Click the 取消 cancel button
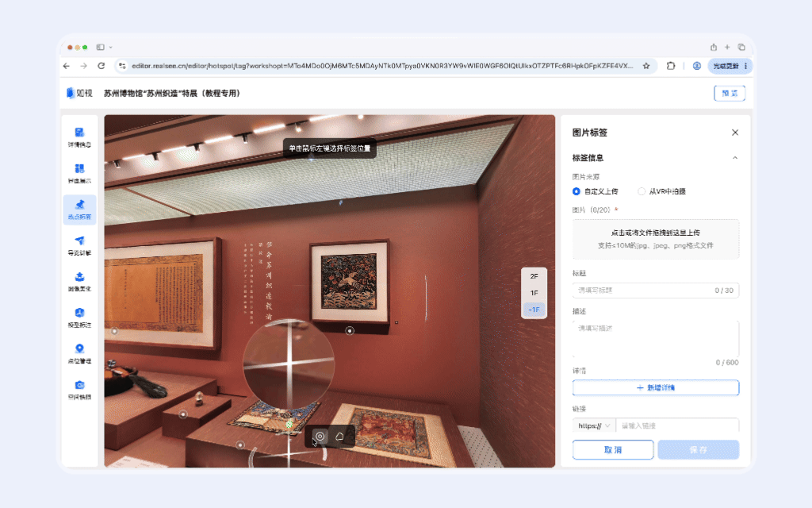Screen dimensions: 812x508 point(613,450)
